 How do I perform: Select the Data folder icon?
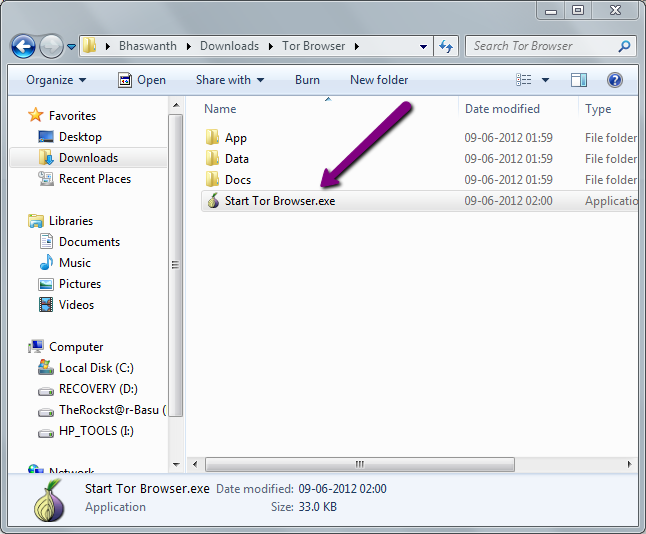coord(212,158)
